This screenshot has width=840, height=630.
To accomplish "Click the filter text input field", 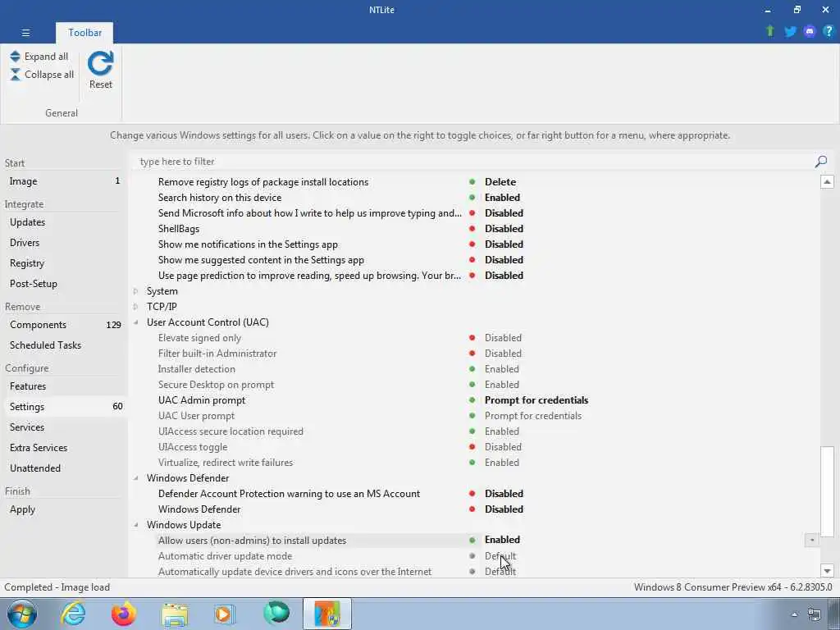I will point(472,162).
